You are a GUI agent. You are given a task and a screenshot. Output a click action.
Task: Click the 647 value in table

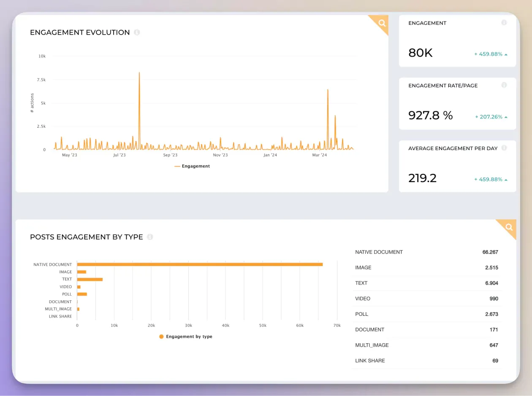pos(494,345)
